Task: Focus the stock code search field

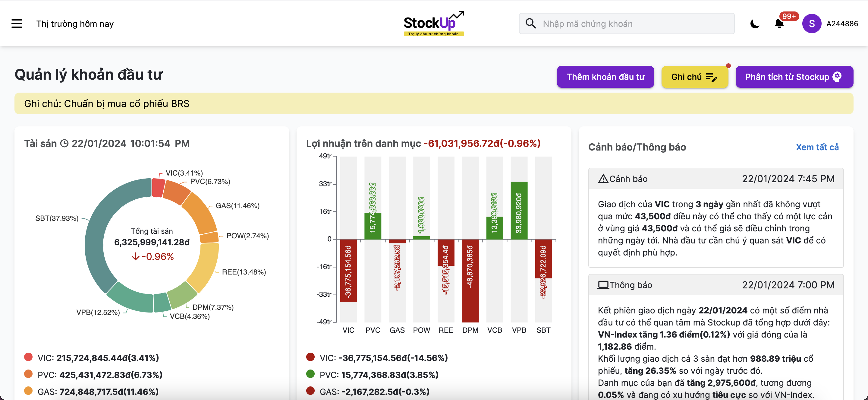Action: 627,24
